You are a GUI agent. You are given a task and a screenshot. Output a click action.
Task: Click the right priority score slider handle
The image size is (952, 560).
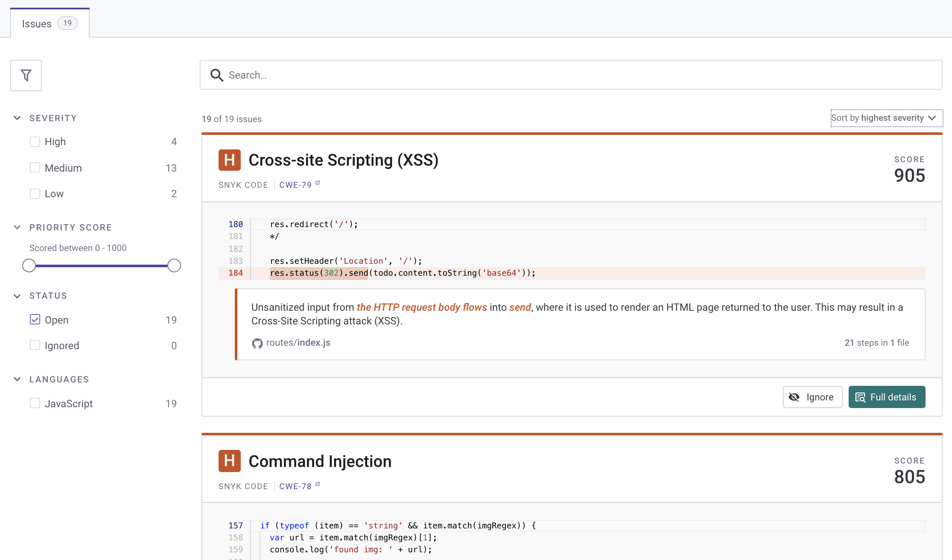point(174,265)
